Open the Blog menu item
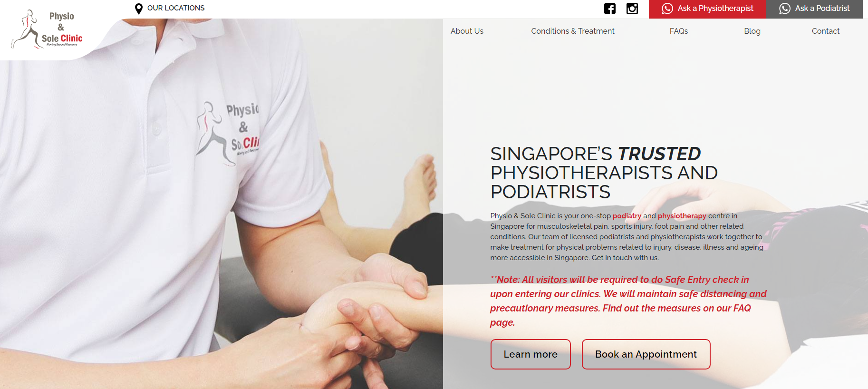 [752, 31]
